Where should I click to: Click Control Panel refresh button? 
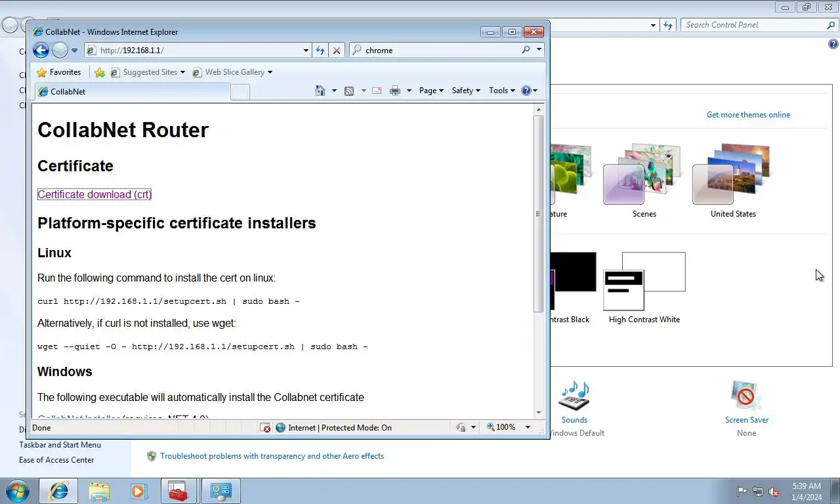(x=668, y=25)
